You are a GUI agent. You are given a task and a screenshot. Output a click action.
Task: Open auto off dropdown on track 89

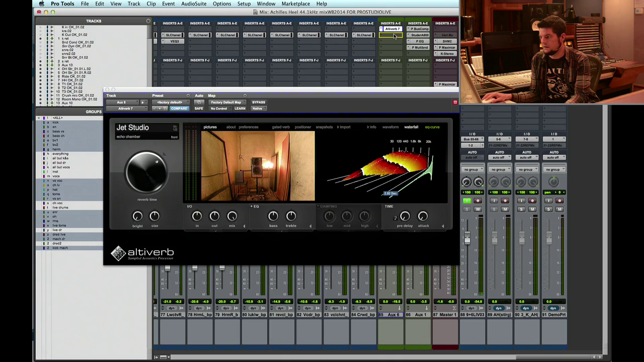point(499,157)
